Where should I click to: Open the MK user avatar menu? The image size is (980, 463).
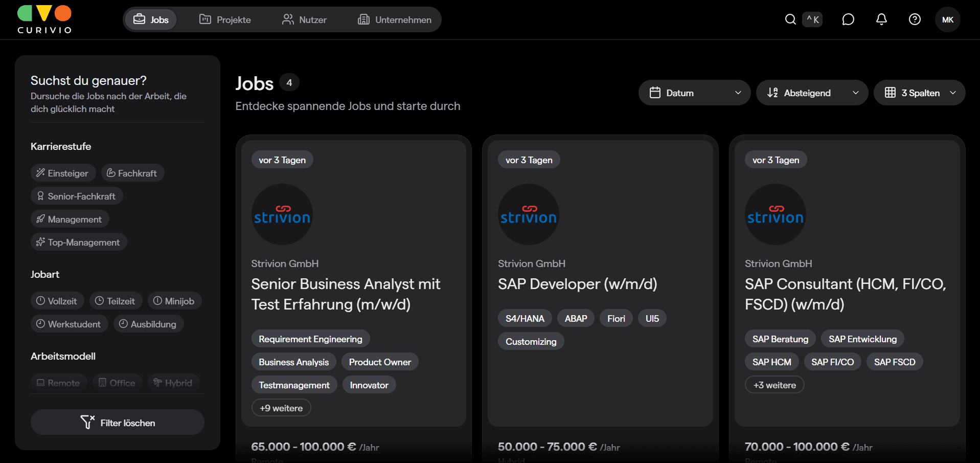[x=947, y=19]
